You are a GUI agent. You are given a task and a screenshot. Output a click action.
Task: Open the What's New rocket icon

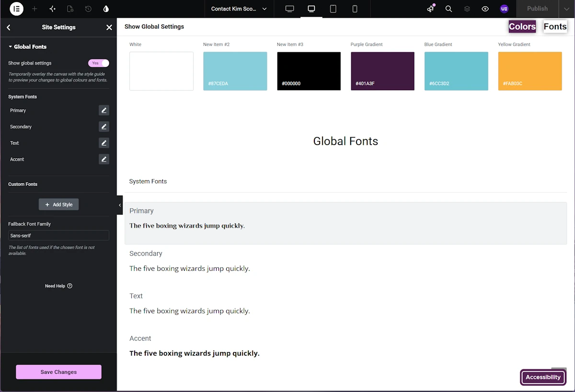[x=430, y=9]
